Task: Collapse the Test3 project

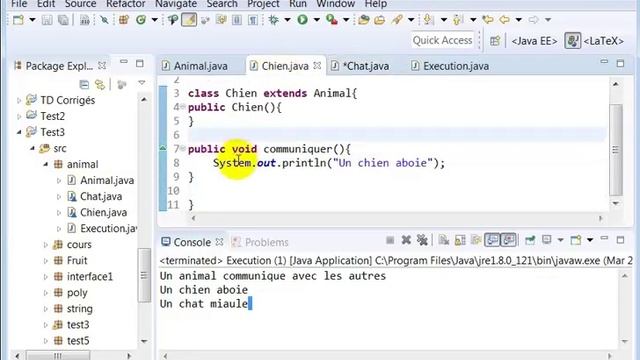Action: click(x=19, y=132)
